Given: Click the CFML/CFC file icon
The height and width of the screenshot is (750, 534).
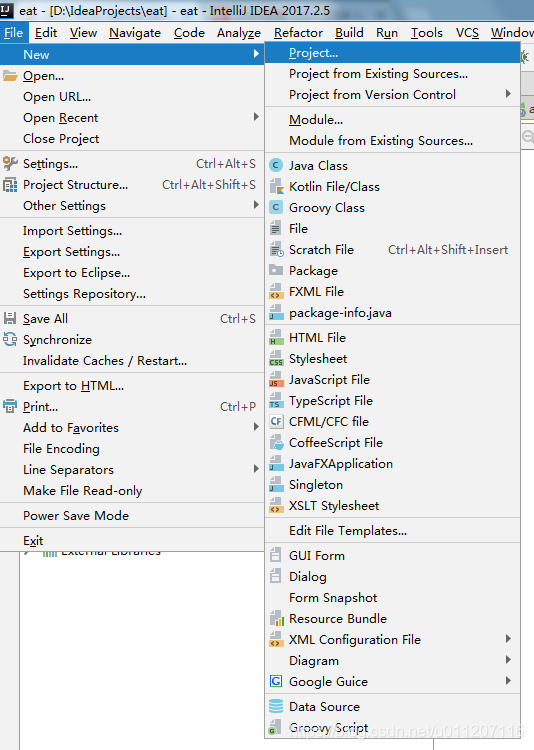Looking at the screenshot, I should pos(276,422).
